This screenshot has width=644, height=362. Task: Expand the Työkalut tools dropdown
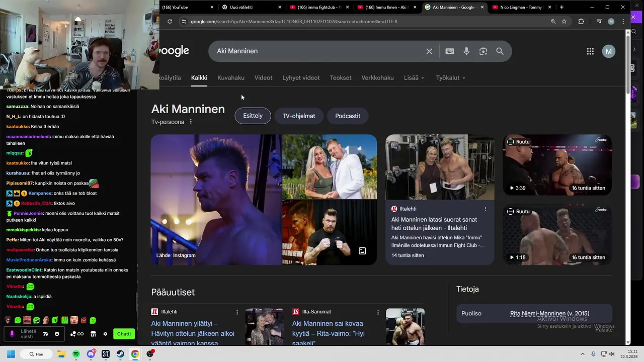451,78
